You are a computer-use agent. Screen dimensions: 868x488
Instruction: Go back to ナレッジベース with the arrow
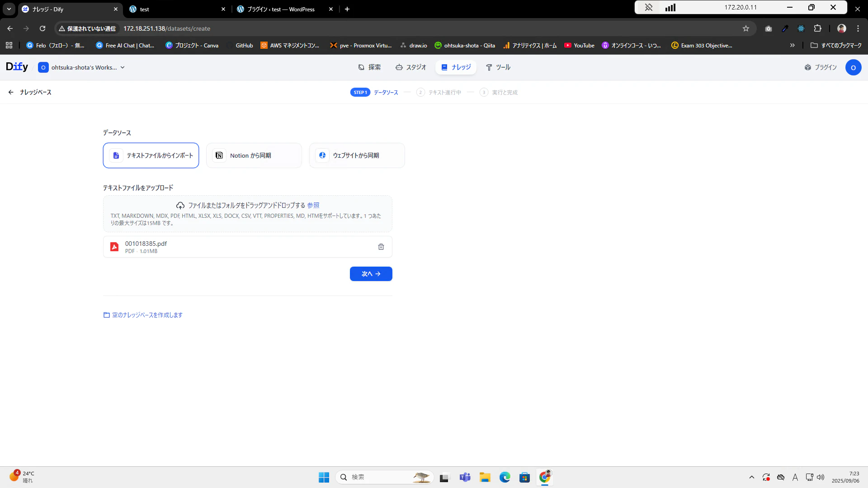point(11,92)
